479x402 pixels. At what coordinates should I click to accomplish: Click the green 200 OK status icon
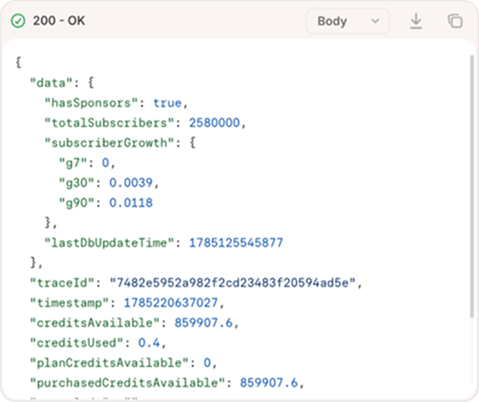tap(18, 21)
